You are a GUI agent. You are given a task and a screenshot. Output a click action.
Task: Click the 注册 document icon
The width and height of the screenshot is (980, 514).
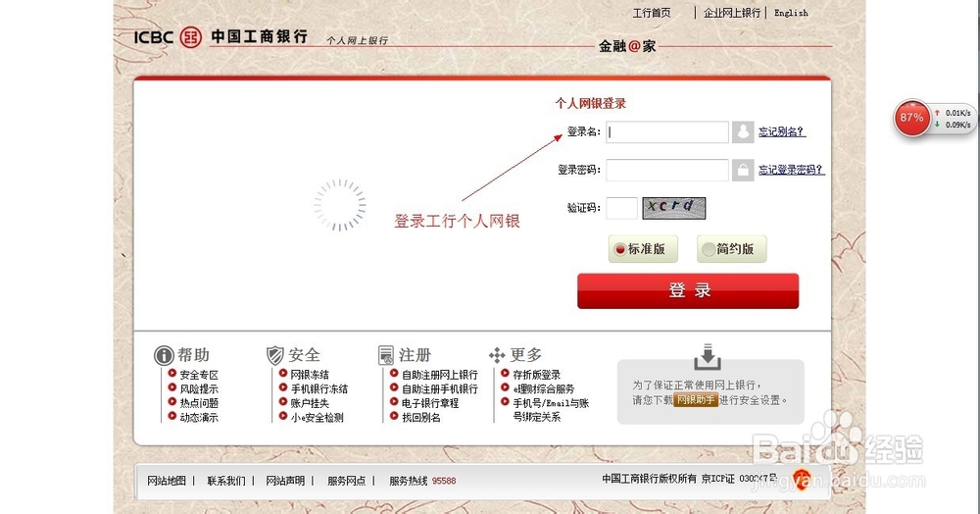coord(386,355)
